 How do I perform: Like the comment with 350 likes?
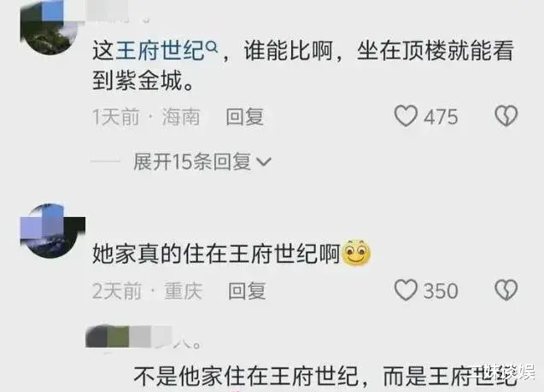(x=406, y=290)
